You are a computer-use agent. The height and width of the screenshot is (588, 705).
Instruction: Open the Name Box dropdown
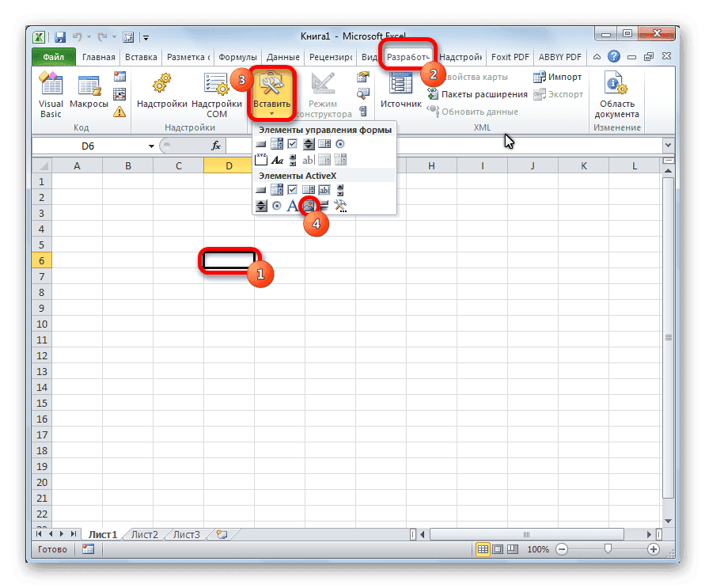[153, 146]
